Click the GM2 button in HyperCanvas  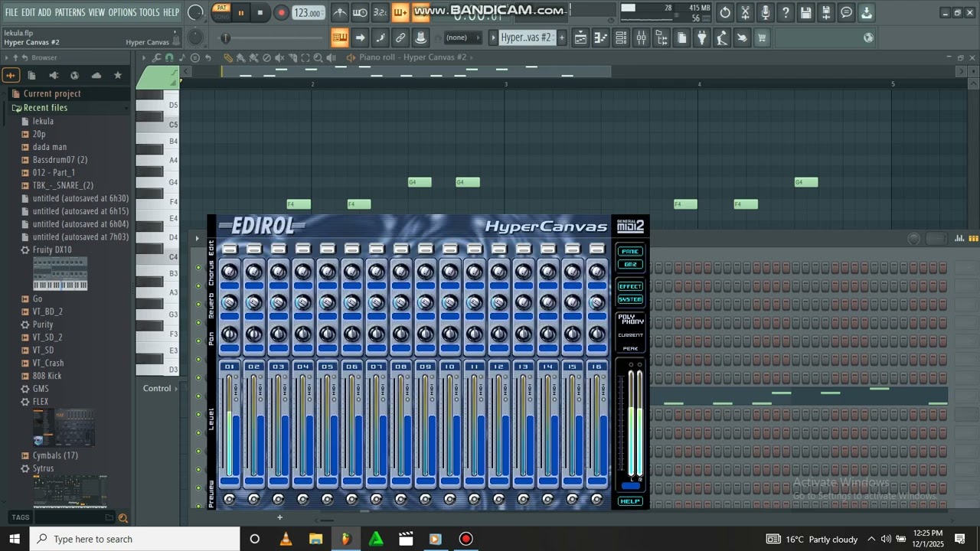(630, 265)
